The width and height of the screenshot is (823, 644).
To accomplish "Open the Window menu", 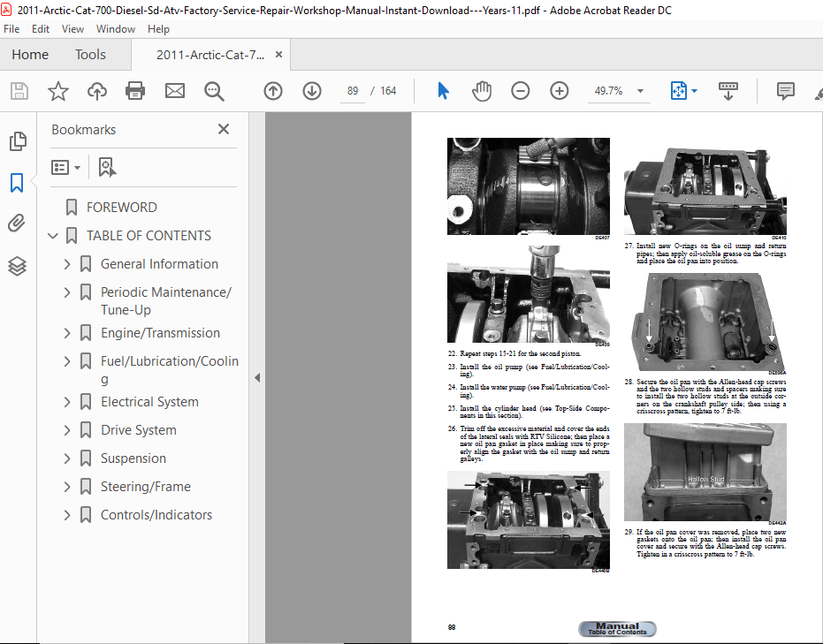I will click(x=116, y=29).
